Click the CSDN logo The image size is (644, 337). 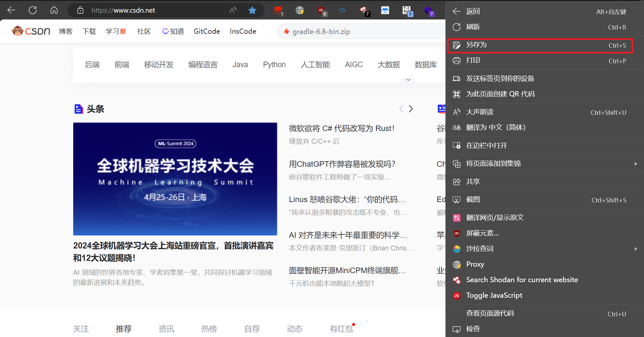pos(31,31)
